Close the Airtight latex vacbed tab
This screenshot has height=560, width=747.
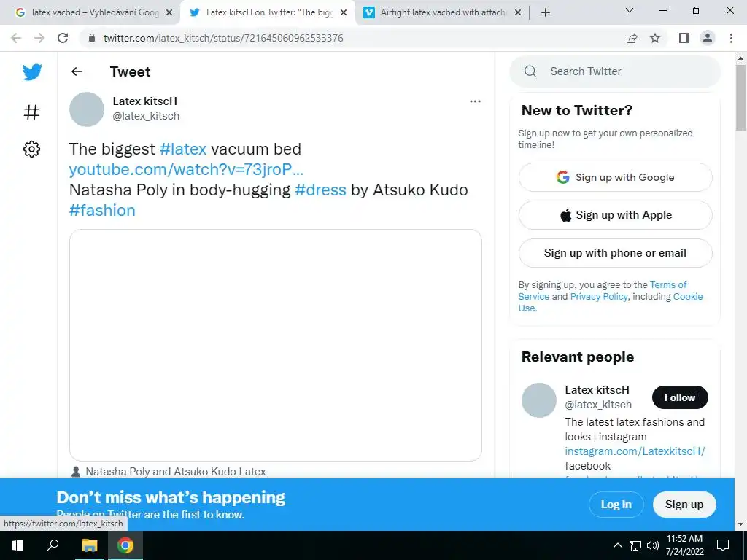[519, 13]
